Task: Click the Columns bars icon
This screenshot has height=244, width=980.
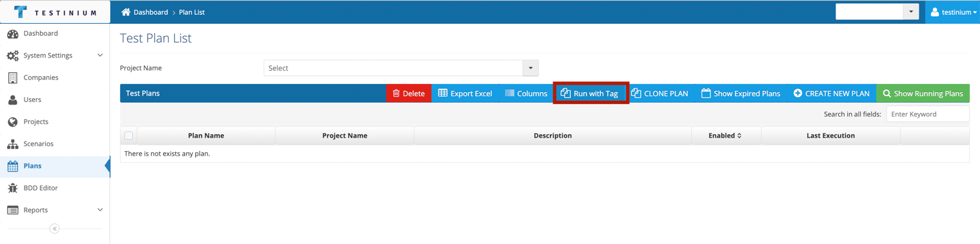Action: pyautogui.click(x=510, y=93)
